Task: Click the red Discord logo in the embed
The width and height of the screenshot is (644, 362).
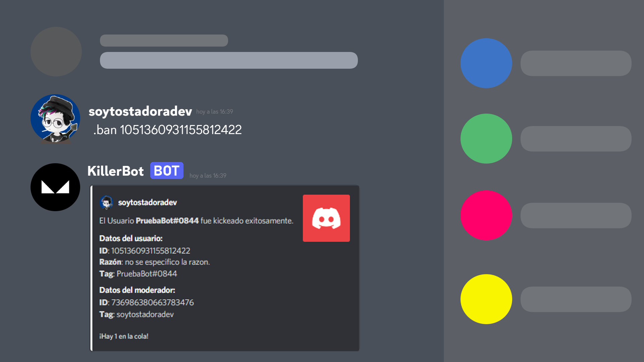Action: coord(326,218)
